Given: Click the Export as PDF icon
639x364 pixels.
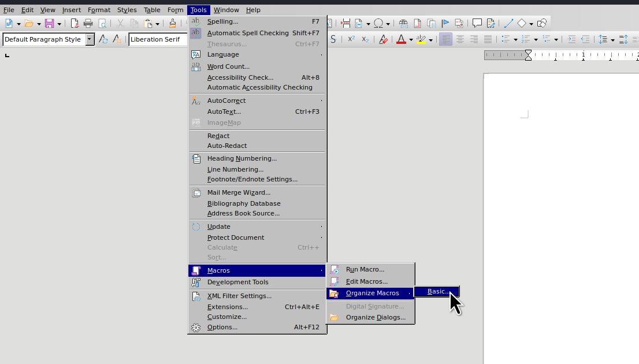Looking at the screenshot, I should coord(75,23).
